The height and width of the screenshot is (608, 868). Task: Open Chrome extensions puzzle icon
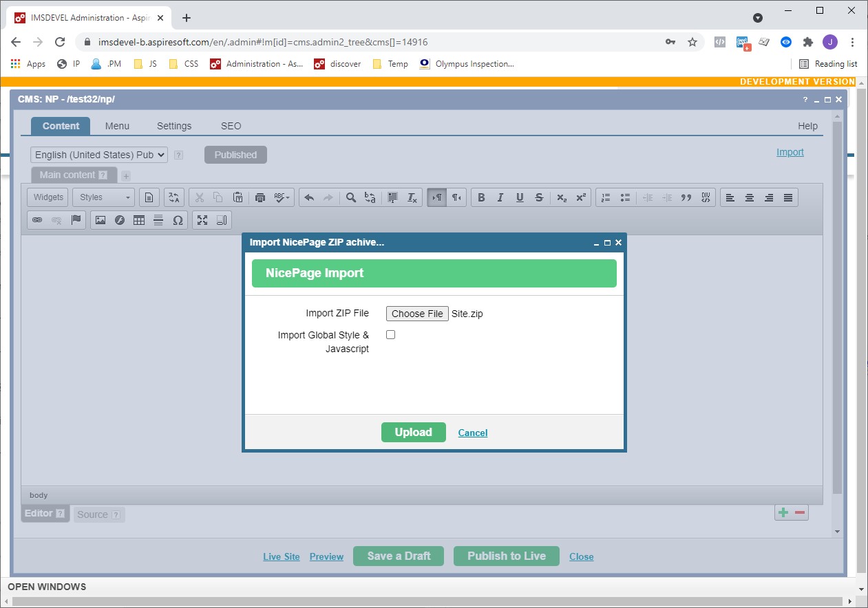pyautogui.click(x=808, y=42)
